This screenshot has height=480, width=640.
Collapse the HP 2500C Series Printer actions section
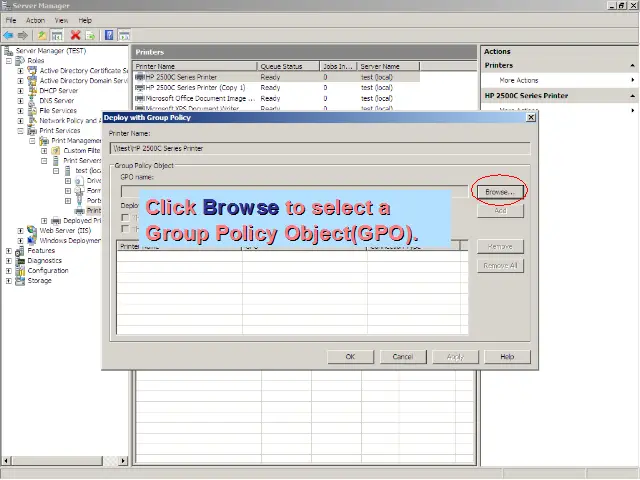[x=632, y=96]
